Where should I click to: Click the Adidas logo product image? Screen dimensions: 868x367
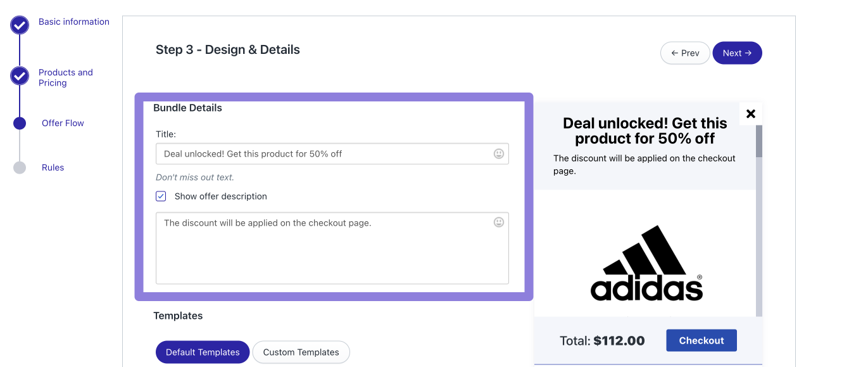tap(646, 263)
